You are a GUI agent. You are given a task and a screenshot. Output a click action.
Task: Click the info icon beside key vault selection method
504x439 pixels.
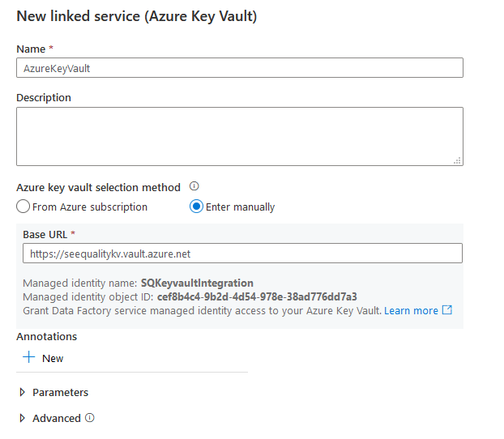click(x=194, y=186)
